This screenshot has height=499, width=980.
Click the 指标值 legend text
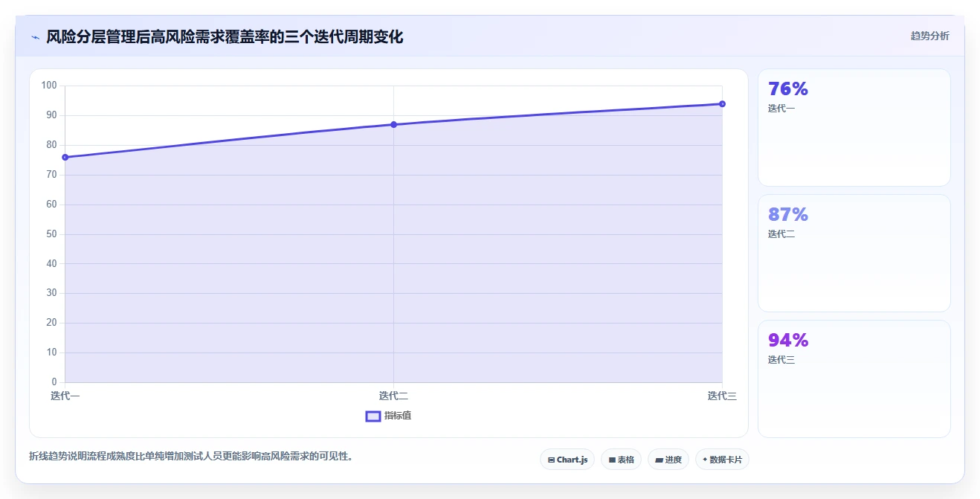click(398, 416)
